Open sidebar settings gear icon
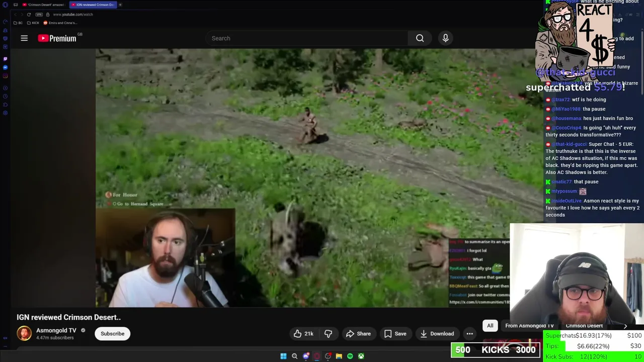 [5, 113]
